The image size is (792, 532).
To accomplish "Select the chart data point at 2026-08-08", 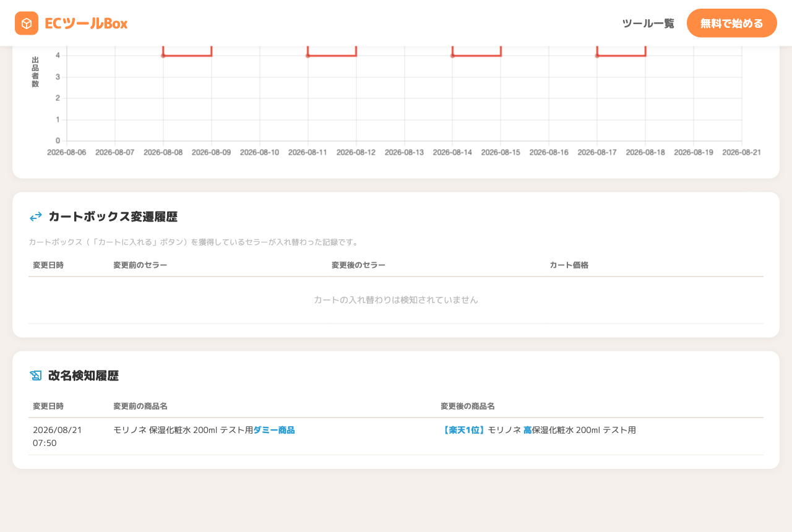I will (163, 56).
